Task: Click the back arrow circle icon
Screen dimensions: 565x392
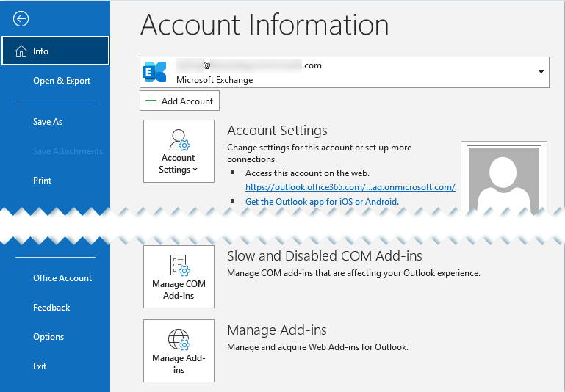Action: tap(21, 18)
